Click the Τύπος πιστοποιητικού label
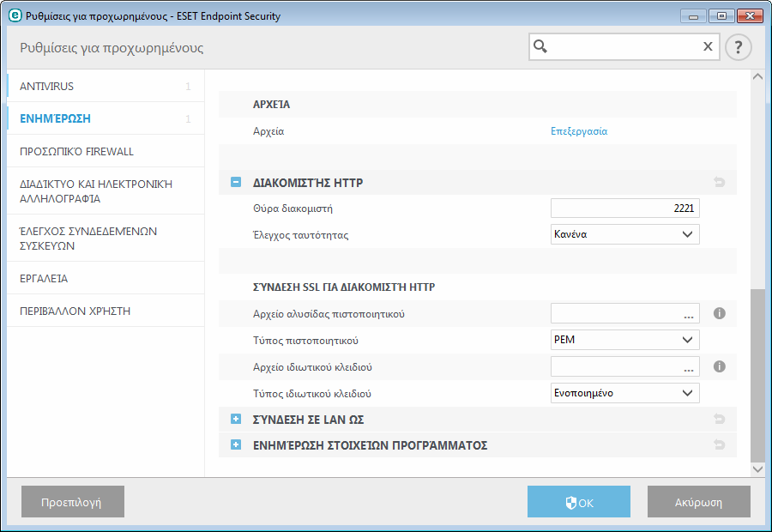Viewport: 772px width, 532px height. (305, 341)
